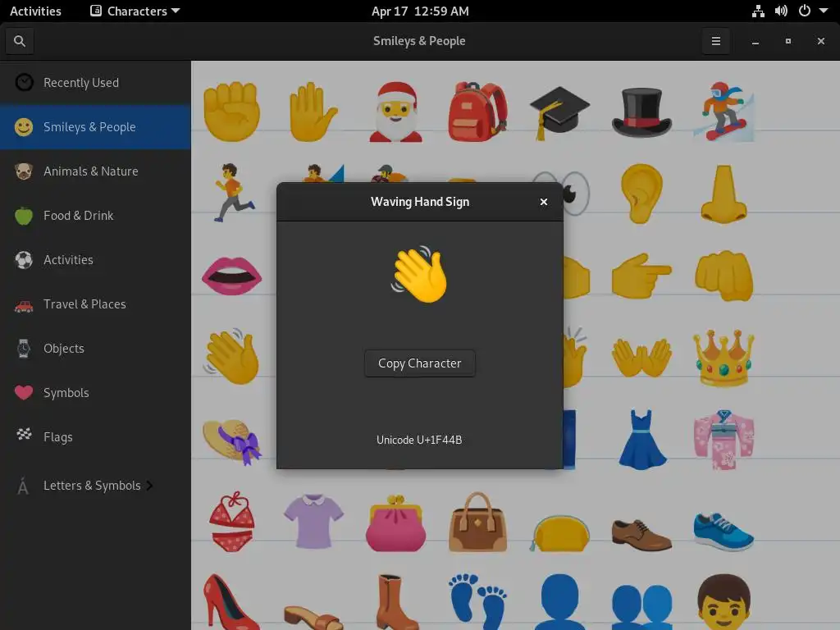Switch to Food & Drink category
The height and width of the screenshot is (630, 840).
click(x=95, y=216)
